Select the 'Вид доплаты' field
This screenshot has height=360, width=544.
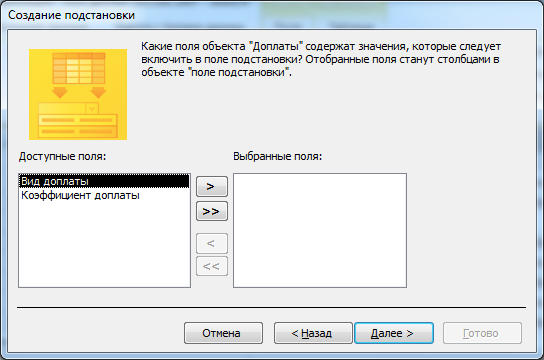coord(104,181)
